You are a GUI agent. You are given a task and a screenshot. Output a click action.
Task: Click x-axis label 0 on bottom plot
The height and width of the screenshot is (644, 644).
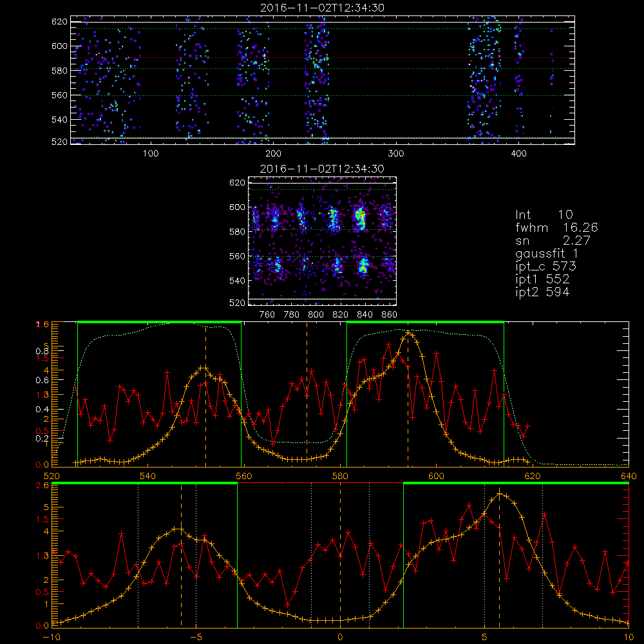pos(340,637)
